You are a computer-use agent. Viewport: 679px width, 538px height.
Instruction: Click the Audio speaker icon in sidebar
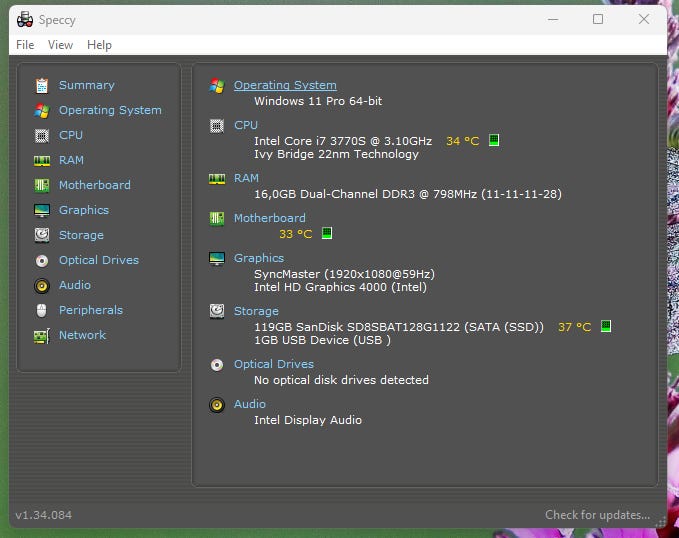42,285
